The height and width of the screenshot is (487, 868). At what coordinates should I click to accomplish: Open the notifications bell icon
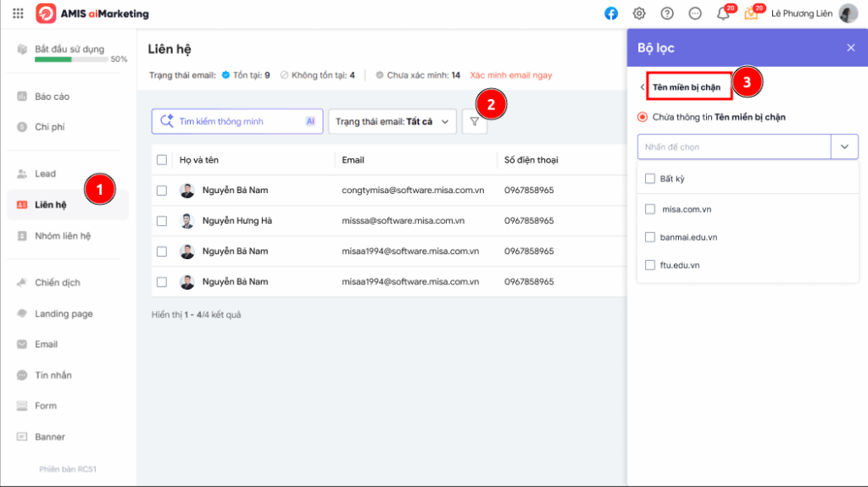(x=722, y=14)
